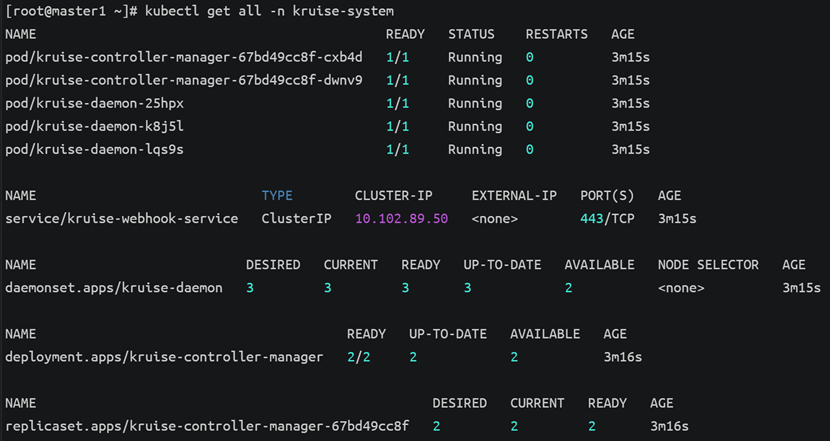Select pod name ending in cxb4d

(x=184, y=57)
